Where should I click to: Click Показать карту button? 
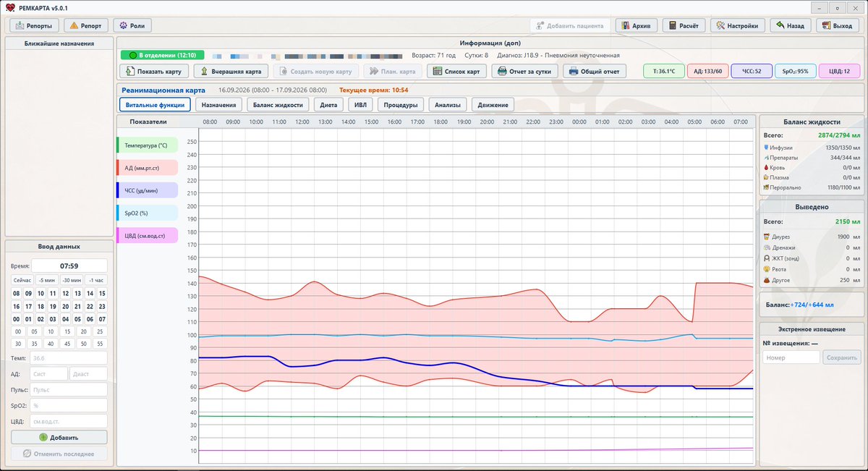pos(154,72)
